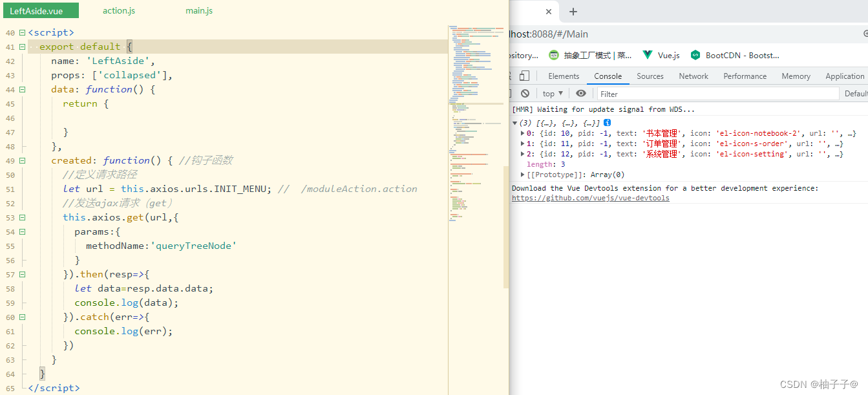The image size is (868, 395).
Task: Open the Application panel in DevTools
Action: [845, 76]
